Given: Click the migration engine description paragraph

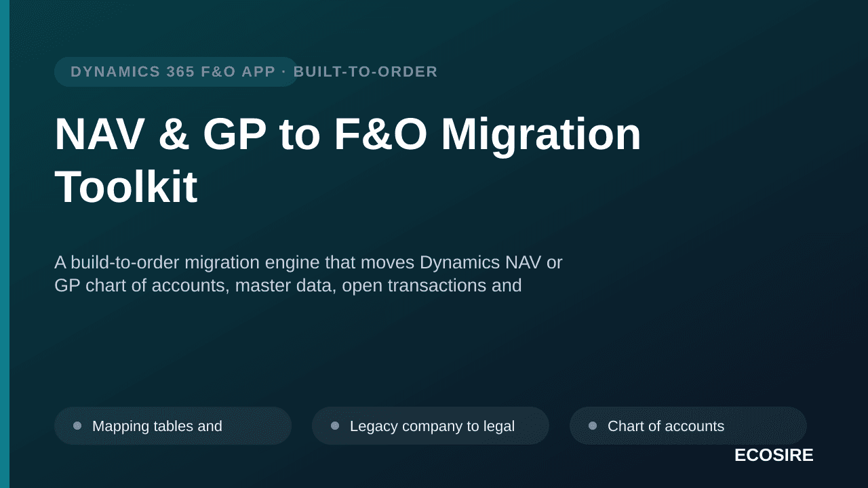Looking at the screenshot, I should point(309,274).
